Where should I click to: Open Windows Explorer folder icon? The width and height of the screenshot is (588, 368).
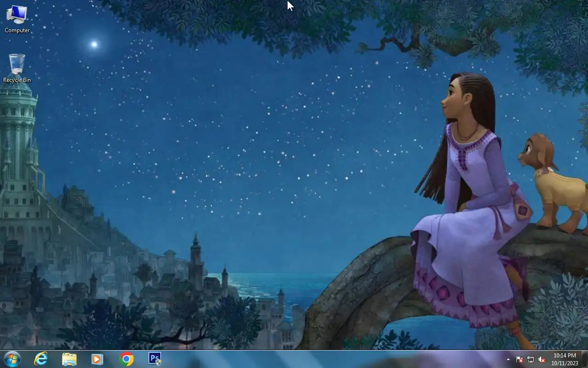tap(69, 359)
